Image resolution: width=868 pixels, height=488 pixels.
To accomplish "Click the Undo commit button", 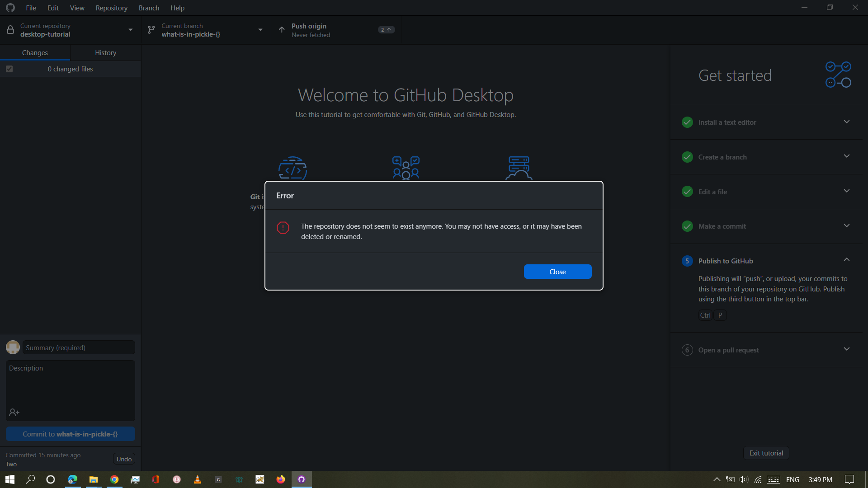I will pos(124,459).
